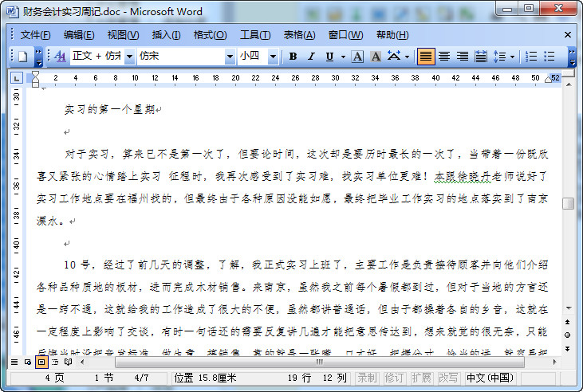
Task: Click the New Blank Document icon
Action: point(22,57)
